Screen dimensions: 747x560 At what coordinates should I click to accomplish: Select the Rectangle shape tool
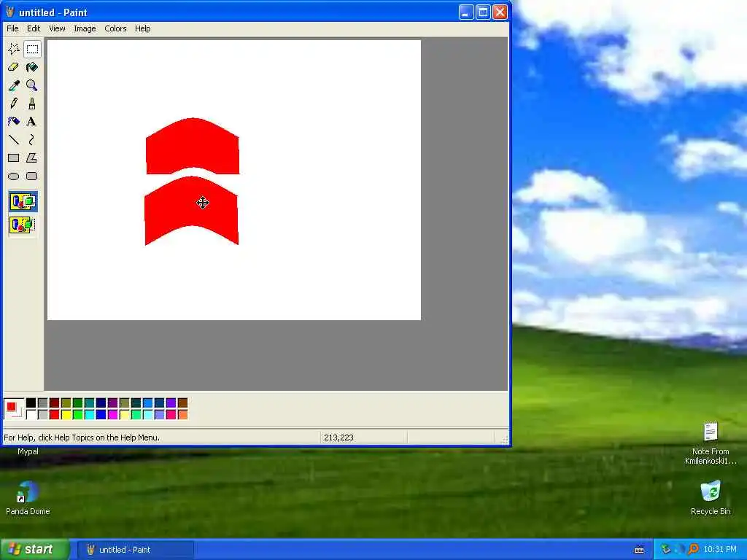pos(14,157)
